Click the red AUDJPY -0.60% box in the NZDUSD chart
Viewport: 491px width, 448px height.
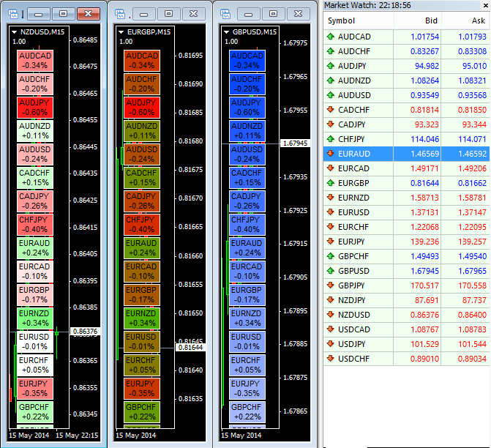[x=37, y=108]
